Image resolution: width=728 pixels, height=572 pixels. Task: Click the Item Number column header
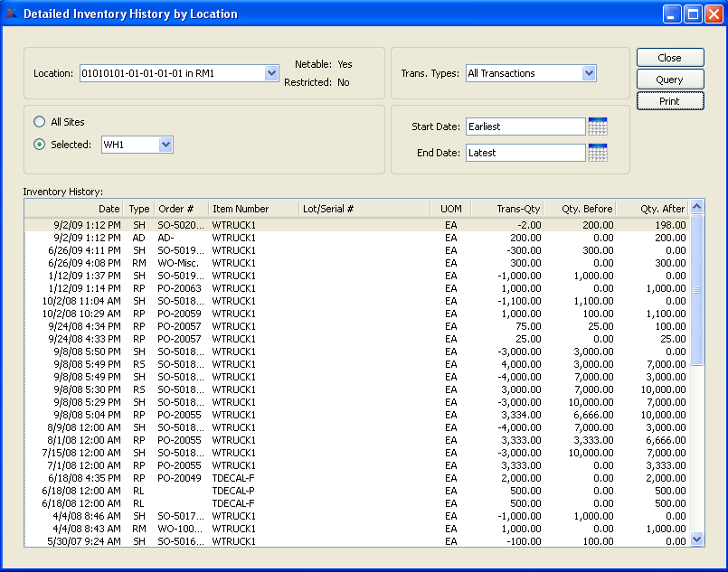(253, 209)
